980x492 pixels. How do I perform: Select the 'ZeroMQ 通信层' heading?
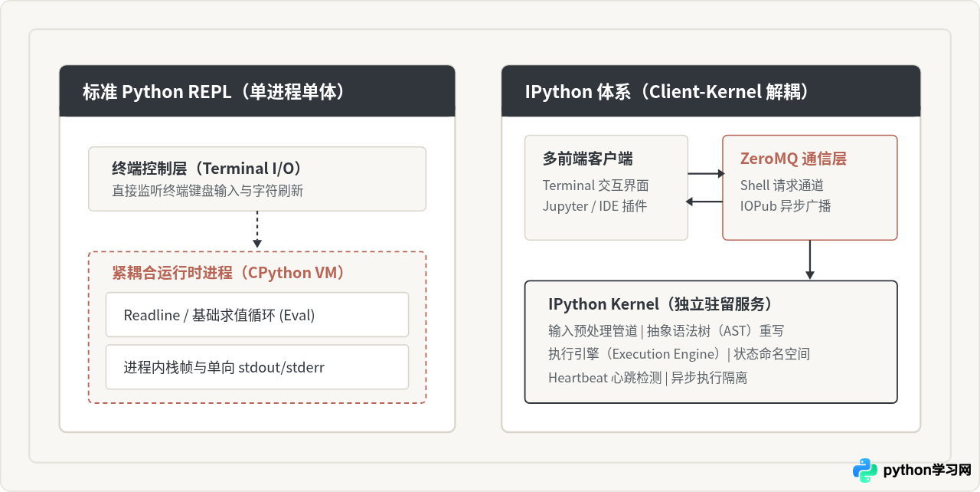pyautogui.click(x=793, y=159)
